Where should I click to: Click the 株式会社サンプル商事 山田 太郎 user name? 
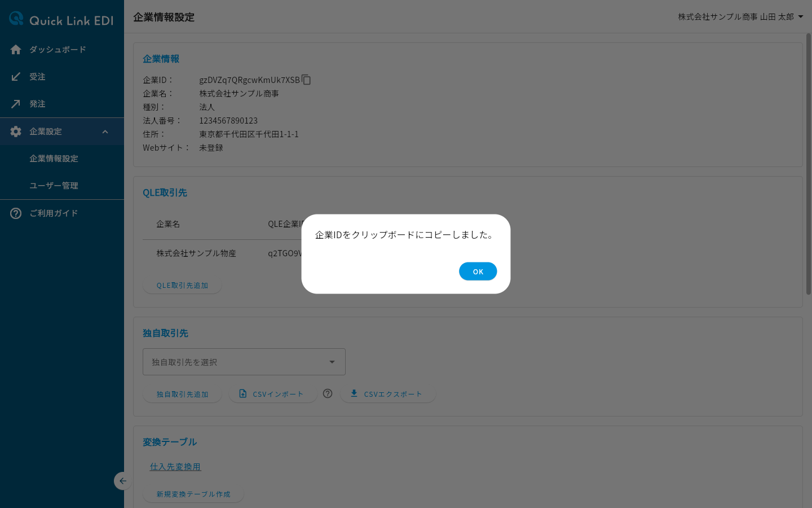click(x=736, y=17)
